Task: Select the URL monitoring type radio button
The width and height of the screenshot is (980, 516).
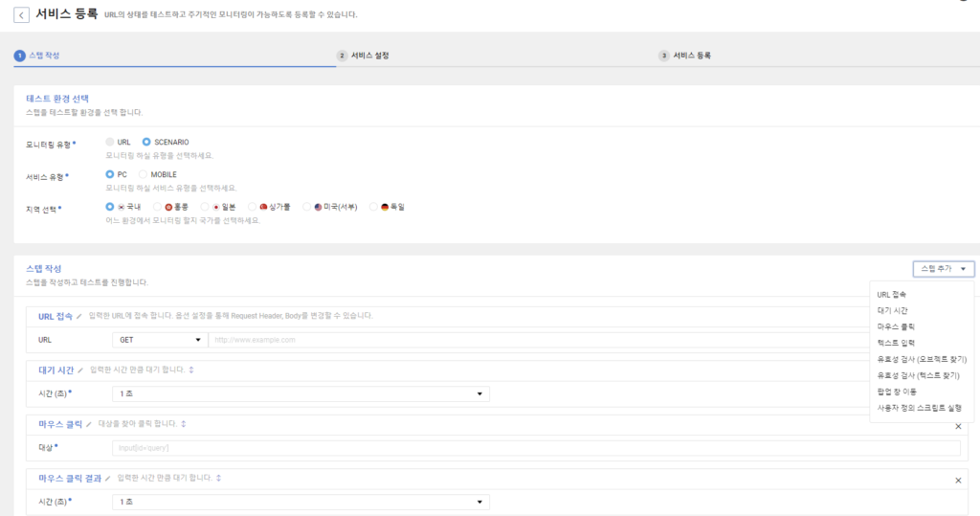Action: pos(110,143)
